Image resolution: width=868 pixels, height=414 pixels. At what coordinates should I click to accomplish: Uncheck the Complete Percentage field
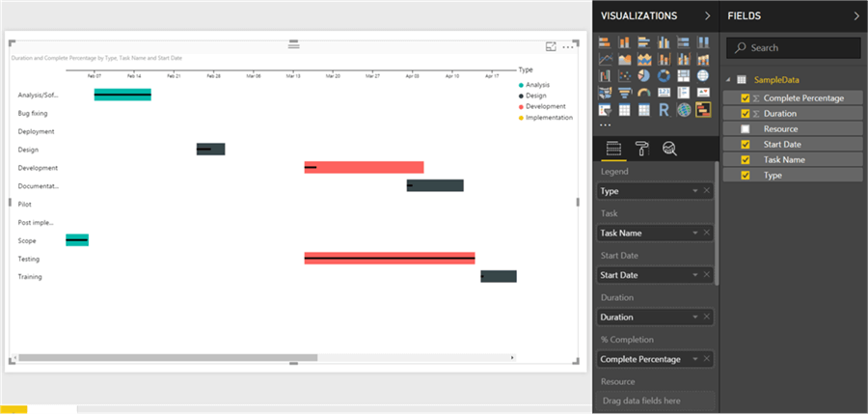[x=746, y=98]
